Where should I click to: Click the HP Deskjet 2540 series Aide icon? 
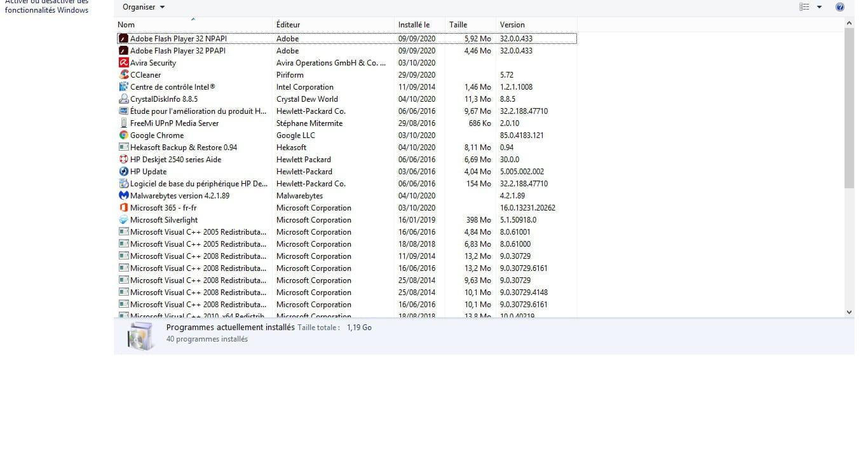pos(124,160)
